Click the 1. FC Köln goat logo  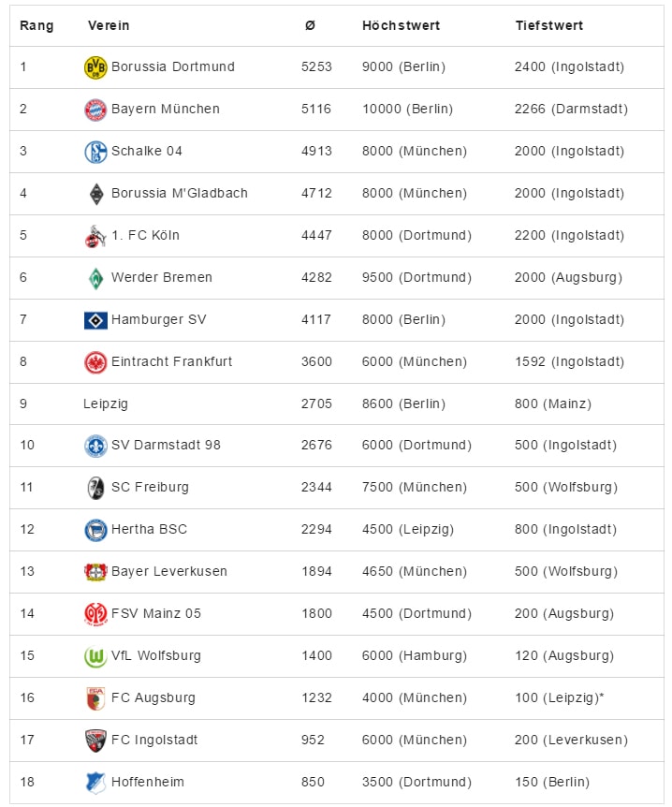(95, 236)
